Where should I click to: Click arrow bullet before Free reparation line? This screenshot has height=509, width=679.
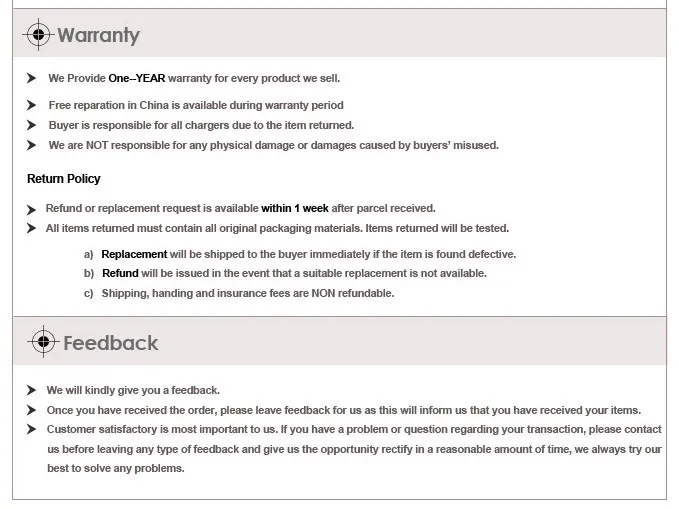(x=32, y=105)
